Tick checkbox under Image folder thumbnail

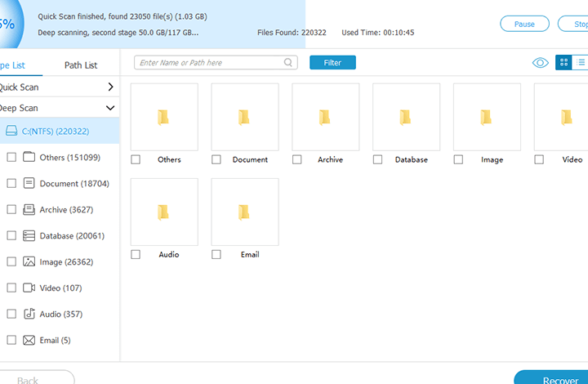click(x=458, y=160)
